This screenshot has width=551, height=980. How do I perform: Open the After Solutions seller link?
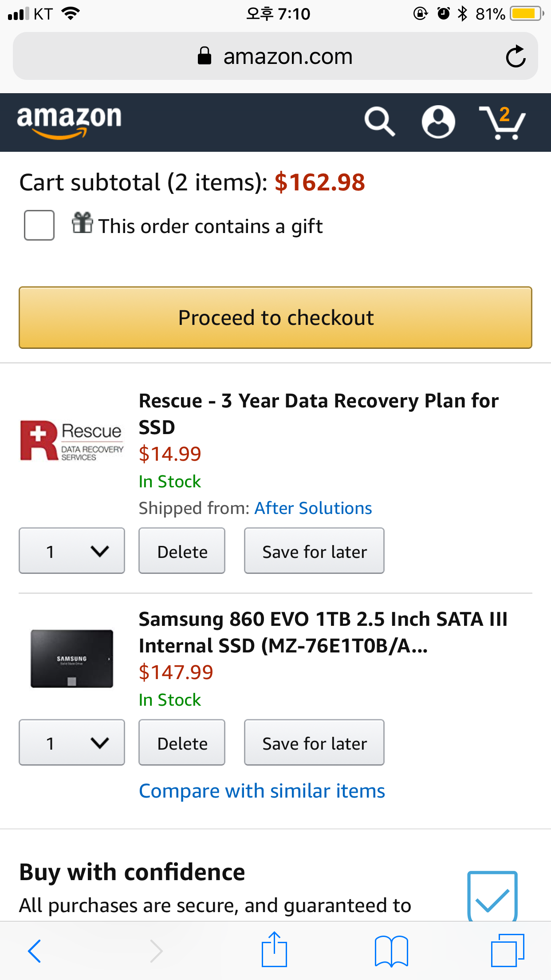pos(313,508)
